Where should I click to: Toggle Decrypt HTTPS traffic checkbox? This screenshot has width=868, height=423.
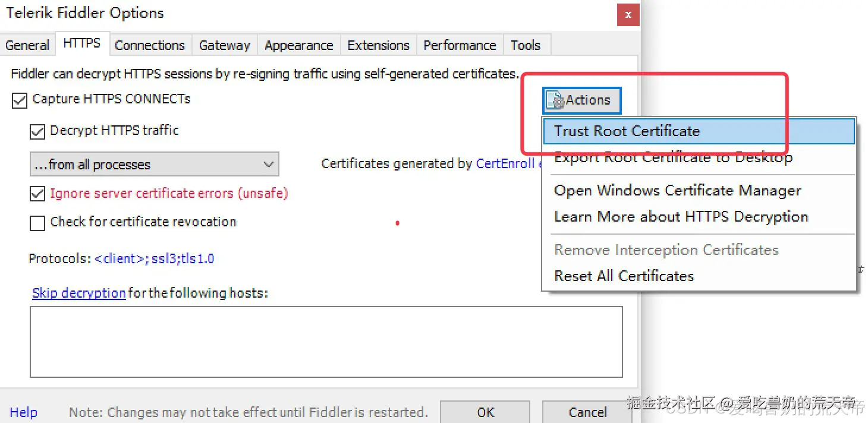point(37,131)
